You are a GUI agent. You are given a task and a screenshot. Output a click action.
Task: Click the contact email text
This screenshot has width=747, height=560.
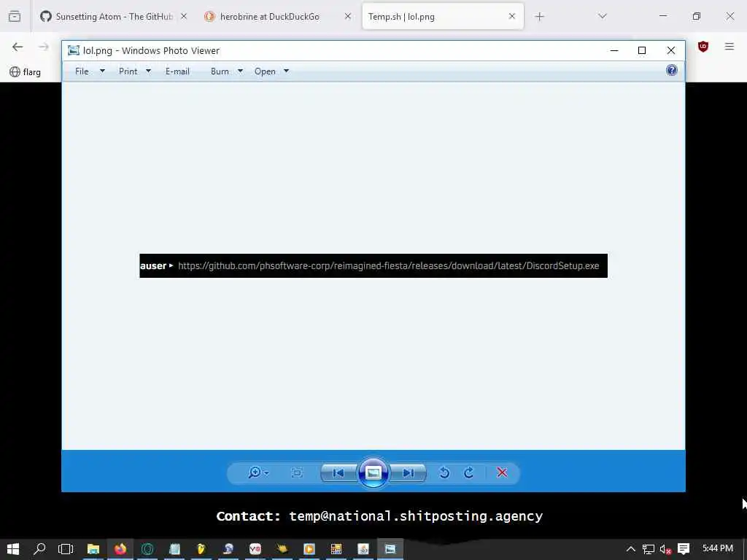(416, 516)
